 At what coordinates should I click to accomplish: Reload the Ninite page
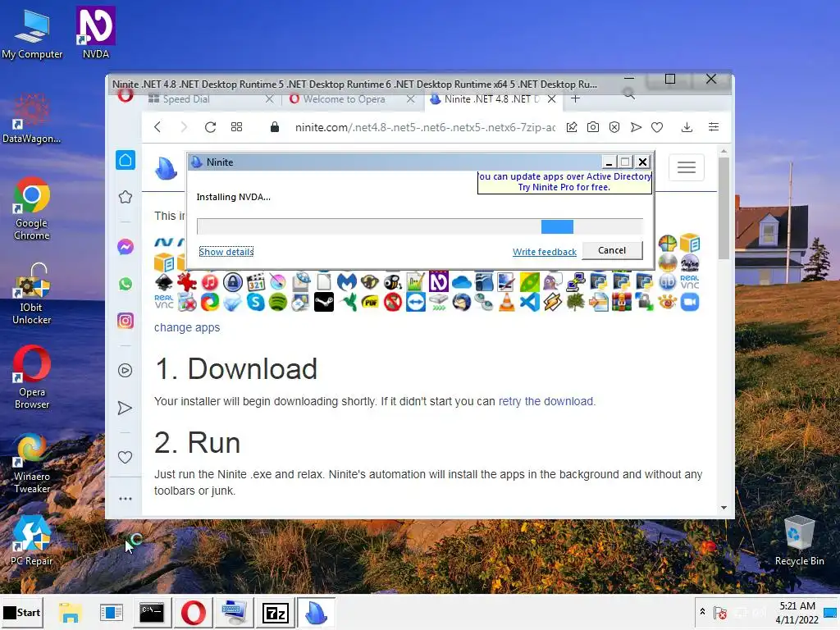click(210, 127)
